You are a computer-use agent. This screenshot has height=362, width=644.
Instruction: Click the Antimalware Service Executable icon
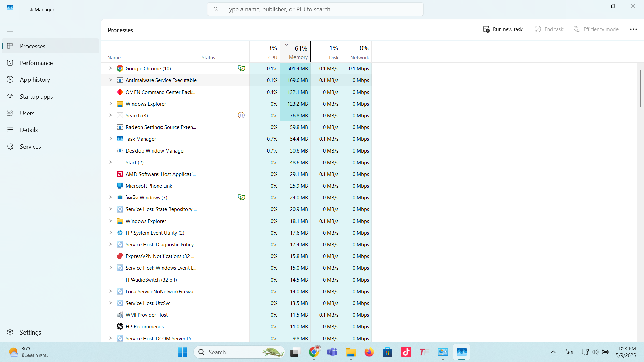120,80
